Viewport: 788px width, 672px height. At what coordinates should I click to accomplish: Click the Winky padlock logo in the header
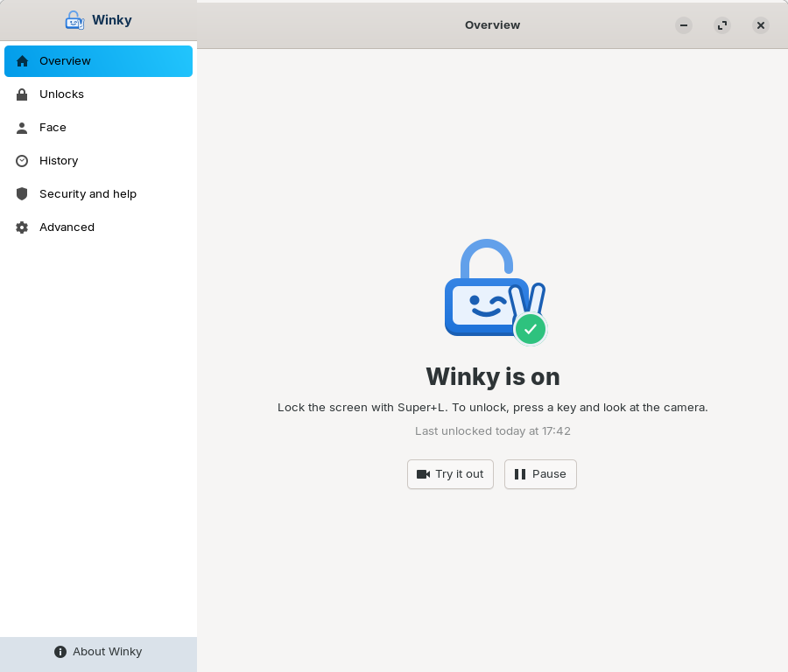[x=75, y=20]
